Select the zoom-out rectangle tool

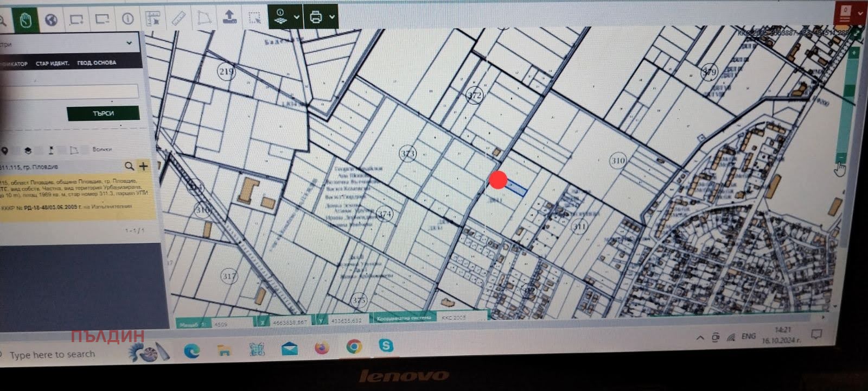tap(102, 19)
